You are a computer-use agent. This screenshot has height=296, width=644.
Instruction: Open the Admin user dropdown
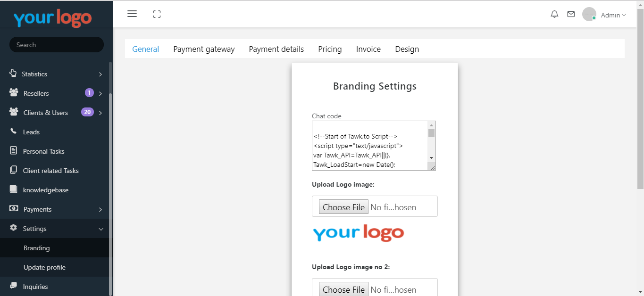pyautogui.click(x=613, y=15)
